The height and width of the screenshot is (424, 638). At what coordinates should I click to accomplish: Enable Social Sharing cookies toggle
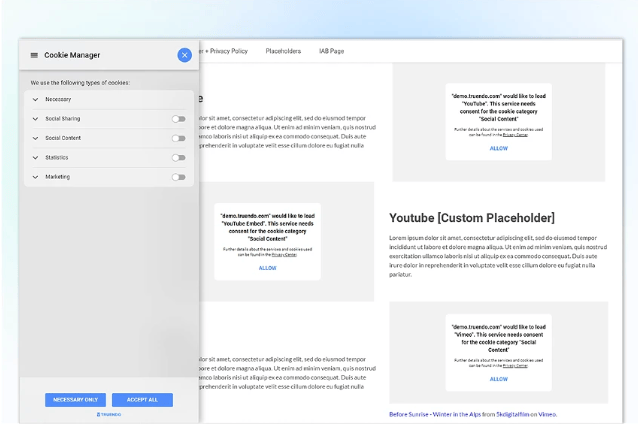(178, 119)
